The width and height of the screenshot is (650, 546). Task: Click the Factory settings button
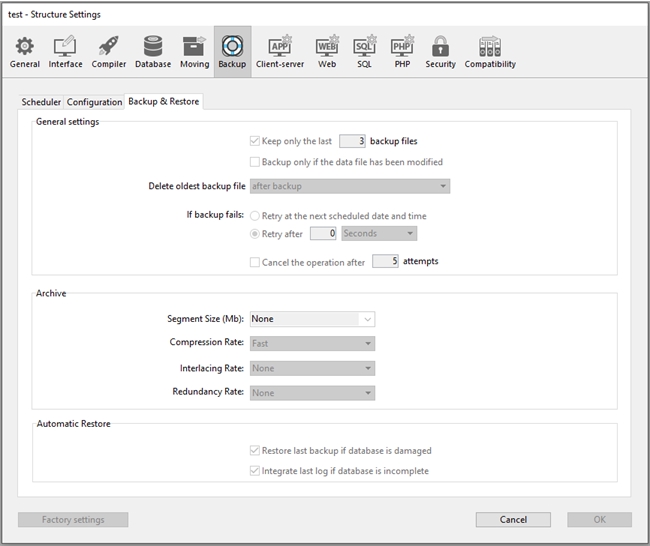click(73, 520)
